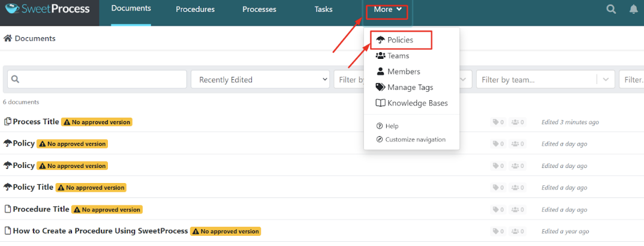Open the search magnifier in top bar
This screenshot has width=644, height=246.
coord(612,9)
